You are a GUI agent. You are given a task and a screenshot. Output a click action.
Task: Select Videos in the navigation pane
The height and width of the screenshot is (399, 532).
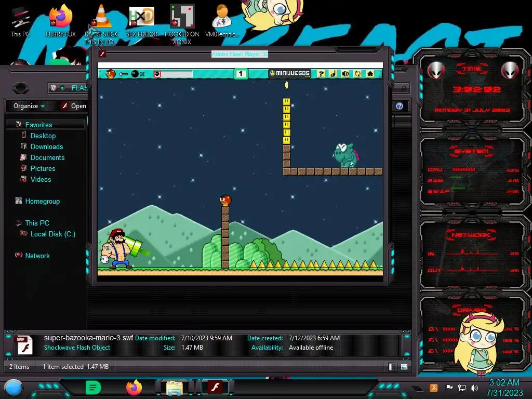[41, 179]
